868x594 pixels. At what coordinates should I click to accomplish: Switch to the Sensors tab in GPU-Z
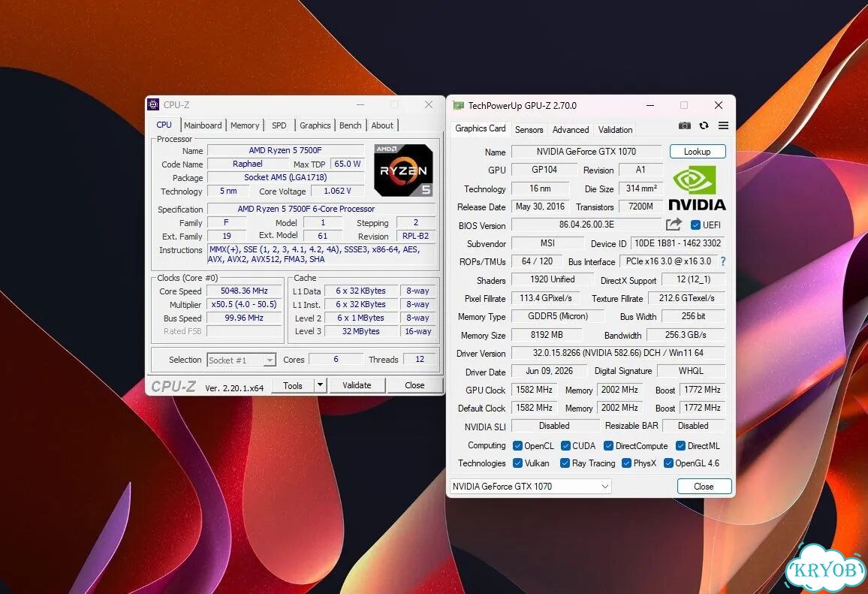(x=529, y=130)
